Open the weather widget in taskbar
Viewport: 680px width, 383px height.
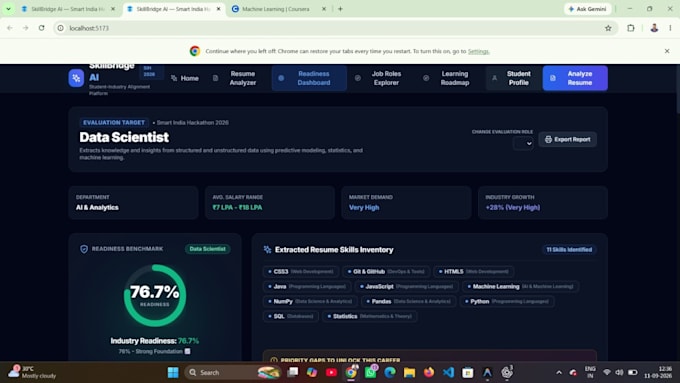click(33, 372)
